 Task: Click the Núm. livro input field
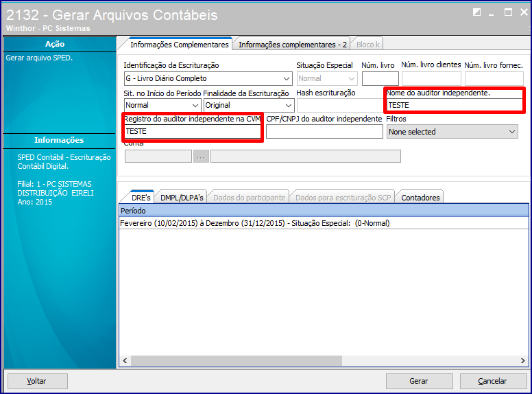pyautogui.click(x=380, y=78)
